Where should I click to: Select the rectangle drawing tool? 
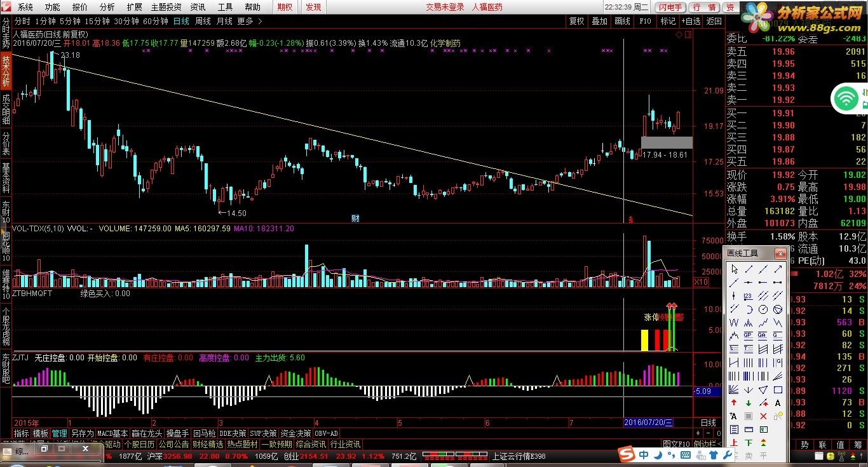coord(778,389)
